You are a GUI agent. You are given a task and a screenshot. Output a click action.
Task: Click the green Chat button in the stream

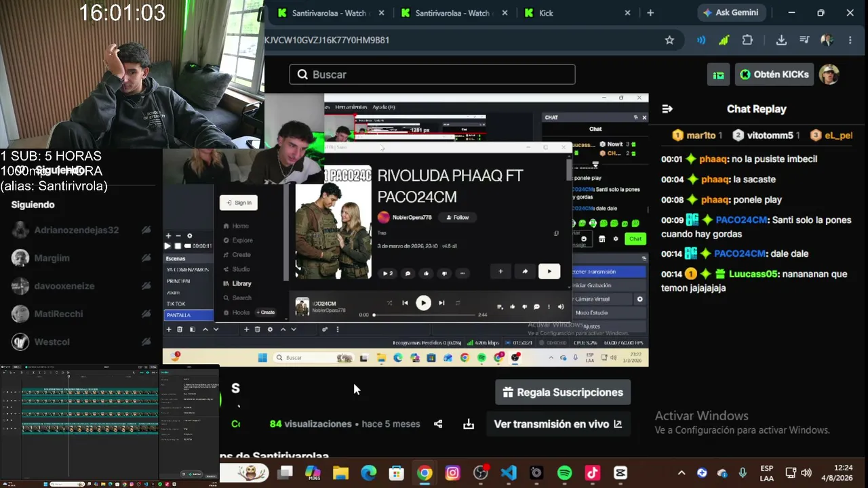(635, 239)
